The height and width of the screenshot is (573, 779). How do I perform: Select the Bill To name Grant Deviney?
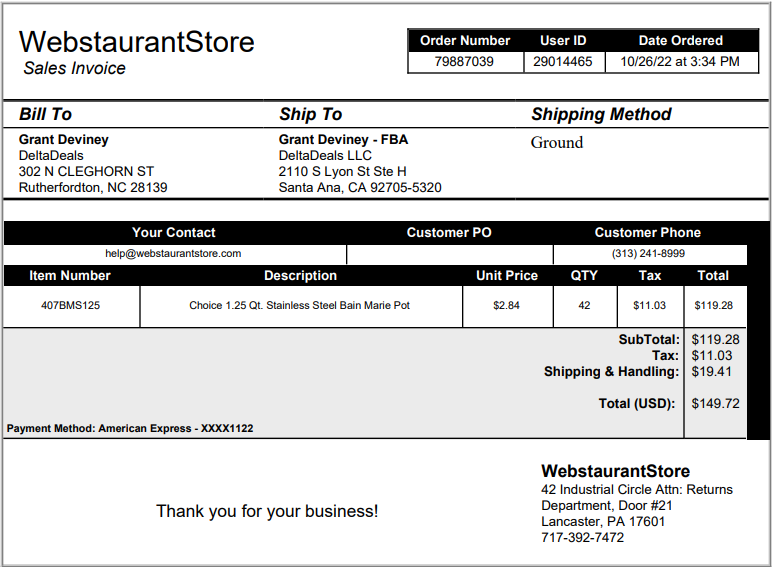[64, 140]
